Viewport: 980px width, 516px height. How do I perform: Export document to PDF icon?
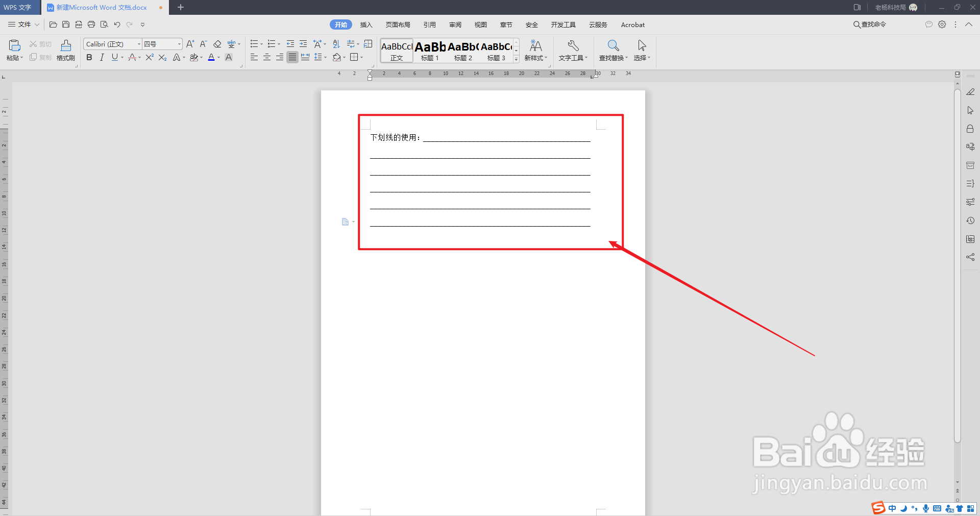pyautogui.click(x=79, y=24)
